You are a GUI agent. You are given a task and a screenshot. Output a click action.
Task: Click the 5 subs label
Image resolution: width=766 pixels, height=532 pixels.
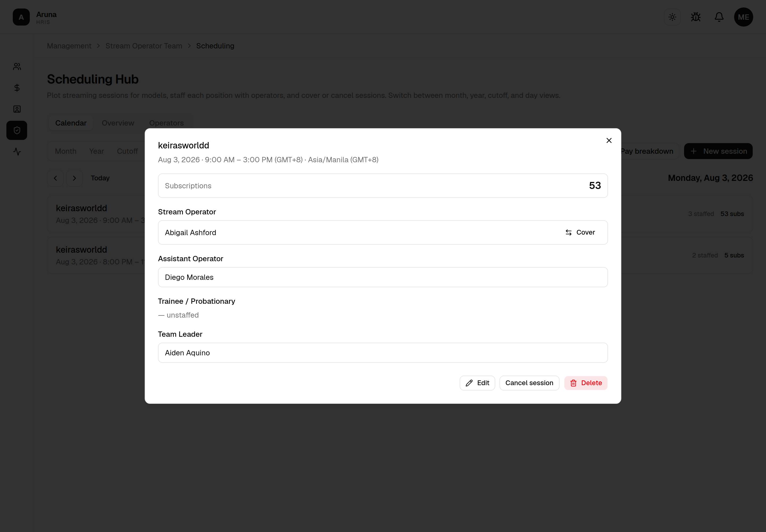(x=734, y=255)
